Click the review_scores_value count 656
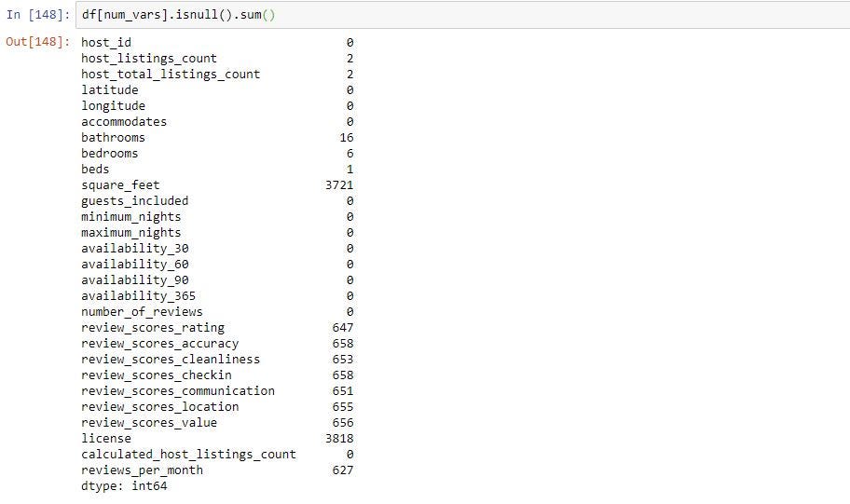Screen dimensions: 850x504 (343, 423)
